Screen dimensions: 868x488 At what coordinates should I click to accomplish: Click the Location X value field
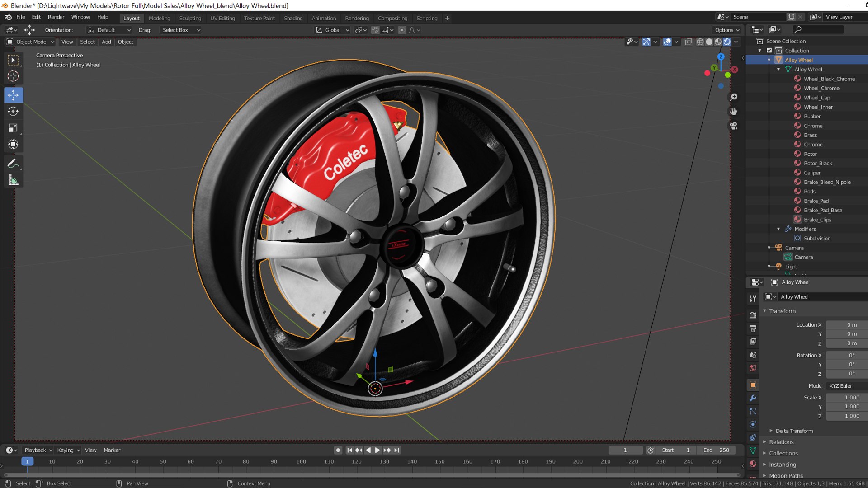(x=847, y=325)
